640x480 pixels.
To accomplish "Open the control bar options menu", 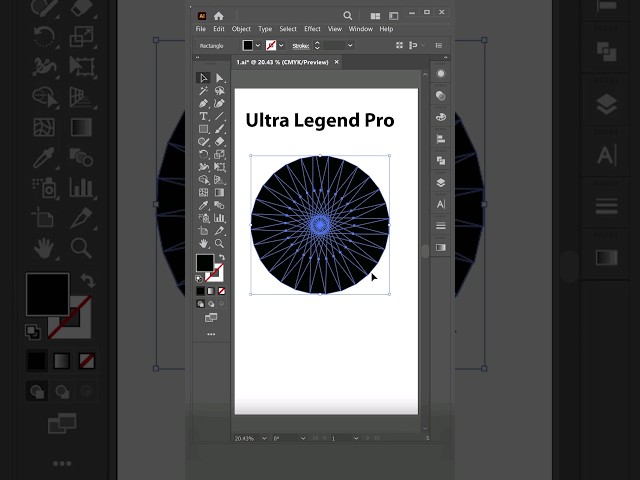I will pos(439,45).
